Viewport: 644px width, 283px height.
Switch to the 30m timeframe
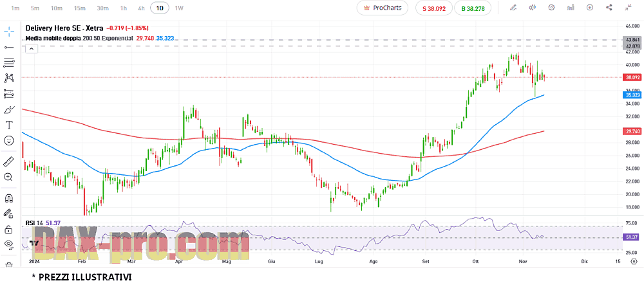coord(102,8)
